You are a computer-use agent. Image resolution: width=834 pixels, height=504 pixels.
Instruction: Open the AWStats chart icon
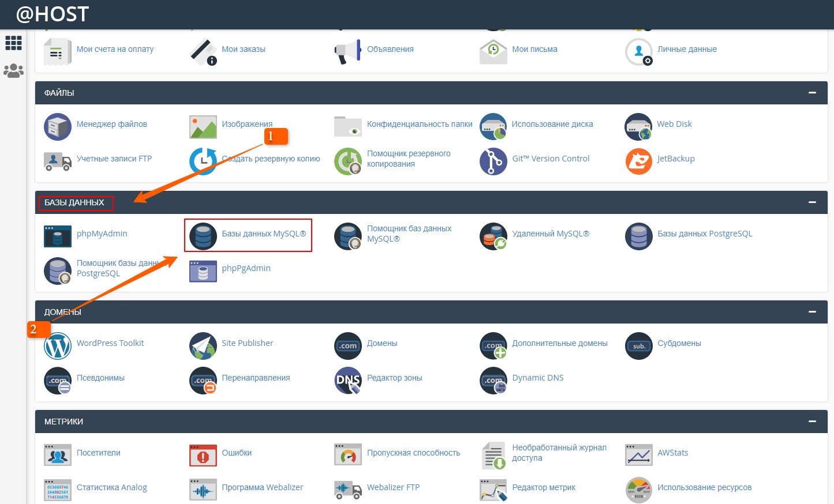pos(639,456)
